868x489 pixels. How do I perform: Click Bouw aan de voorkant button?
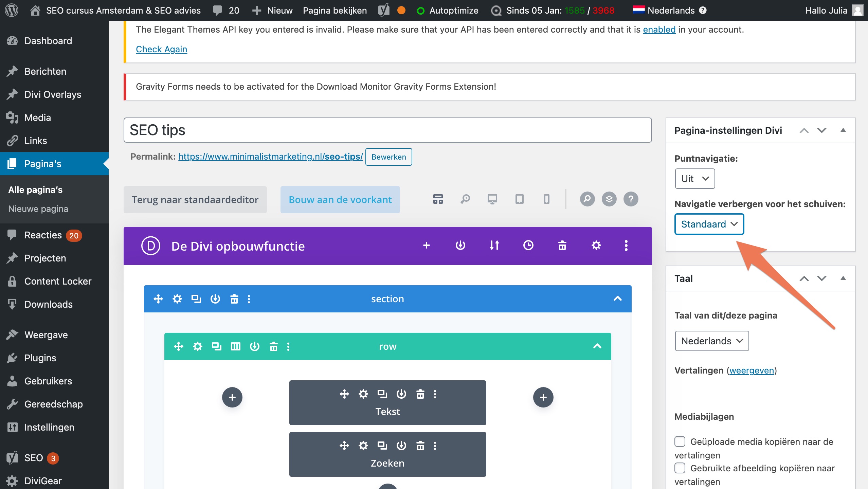click(340, 200)
